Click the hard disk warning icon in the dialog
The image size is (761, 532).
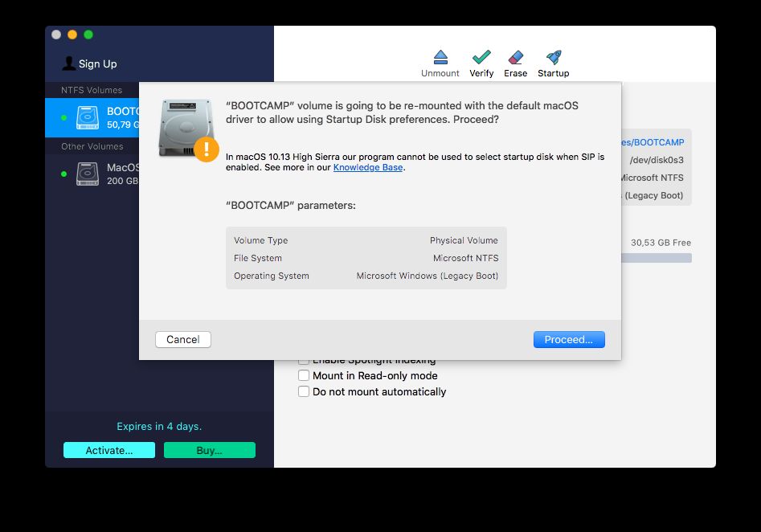pyautogui.click(x=188, y=129)
